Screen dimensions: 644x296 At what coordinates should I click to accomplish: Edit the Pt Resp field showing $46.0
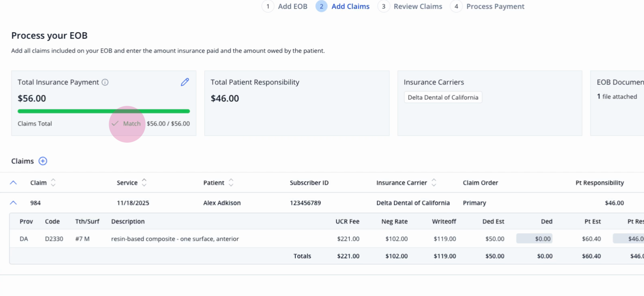pos(628,239)
